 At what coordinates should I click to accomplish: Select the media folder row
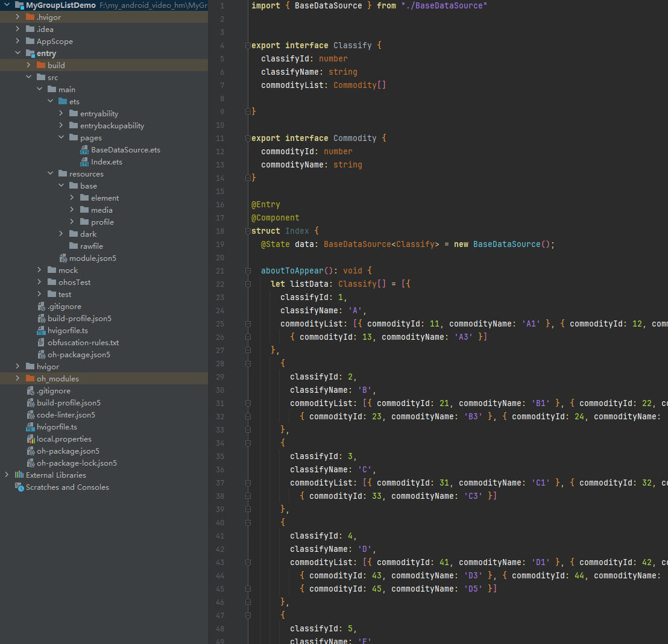(x=104, y=210)
